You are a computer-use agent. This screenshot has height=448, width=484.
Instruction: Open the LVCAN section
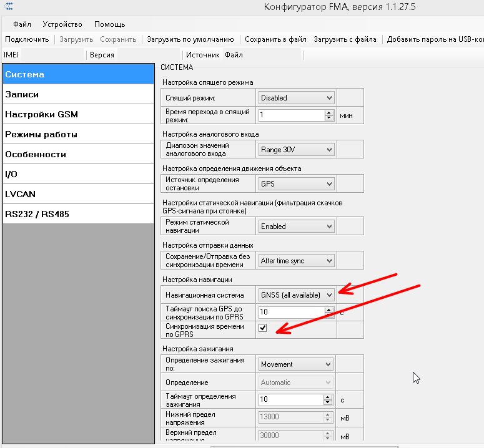tap(78, 194)
